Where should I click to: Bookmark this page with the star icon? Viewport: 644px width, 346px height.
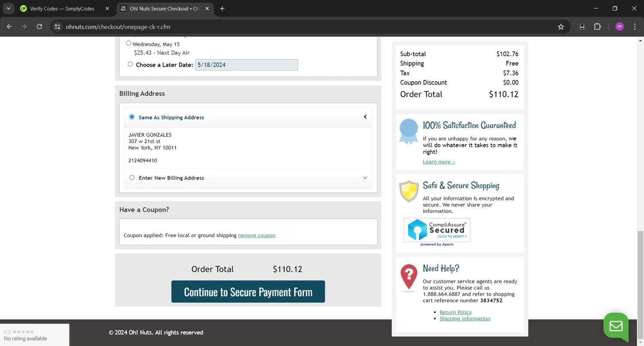point(561,27)
